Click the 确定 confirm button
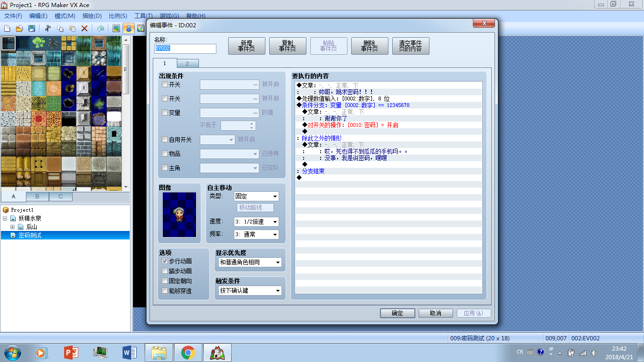This screenshot has height=362, width=644. point(397,313)
